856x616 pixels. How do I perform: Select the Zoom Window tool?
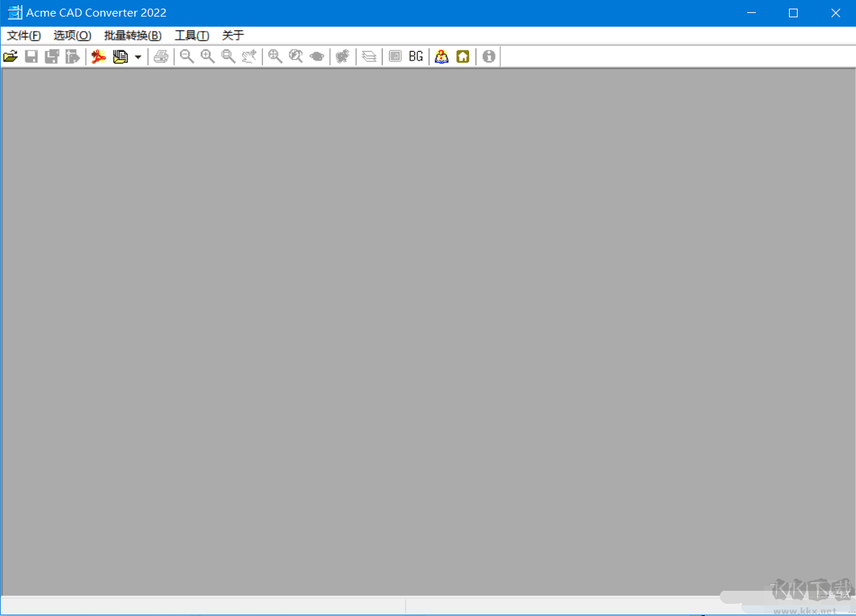click(228, 55)
